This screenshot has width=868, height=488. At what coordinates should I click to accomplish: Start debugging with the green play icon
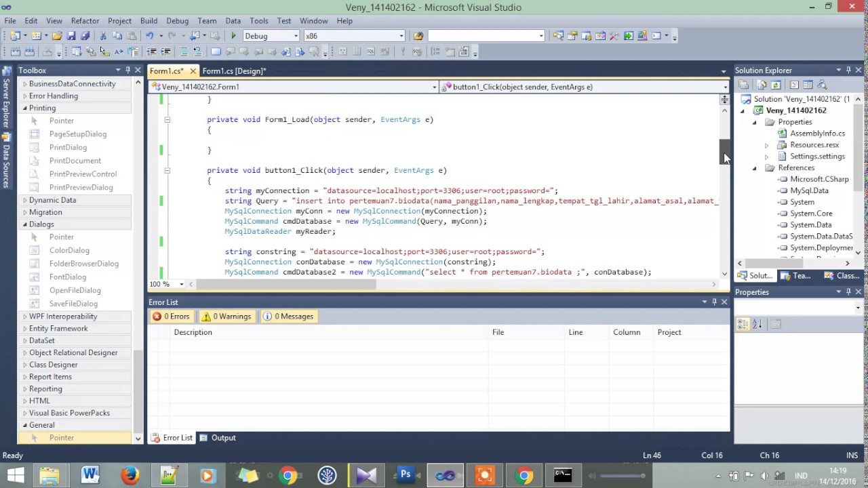click(x=233, y=36)
